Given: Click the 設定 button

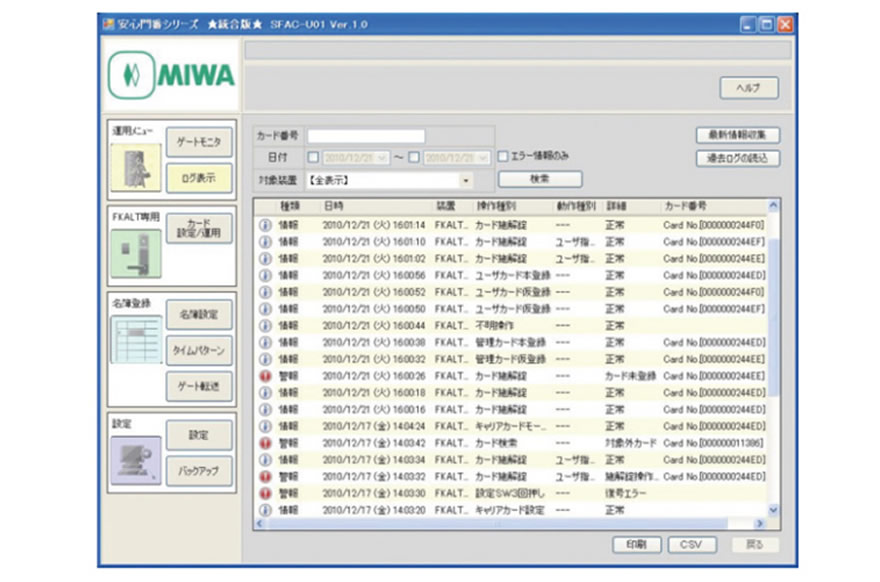Looking at the screenshot, I should click(x=199, y=435).
